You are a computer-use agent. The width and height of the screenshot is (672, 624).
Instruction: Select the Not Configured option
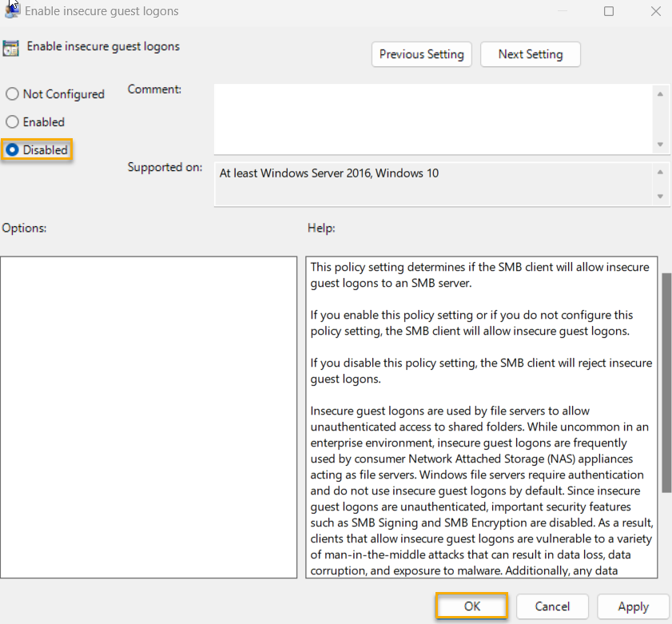coord(12,93)
